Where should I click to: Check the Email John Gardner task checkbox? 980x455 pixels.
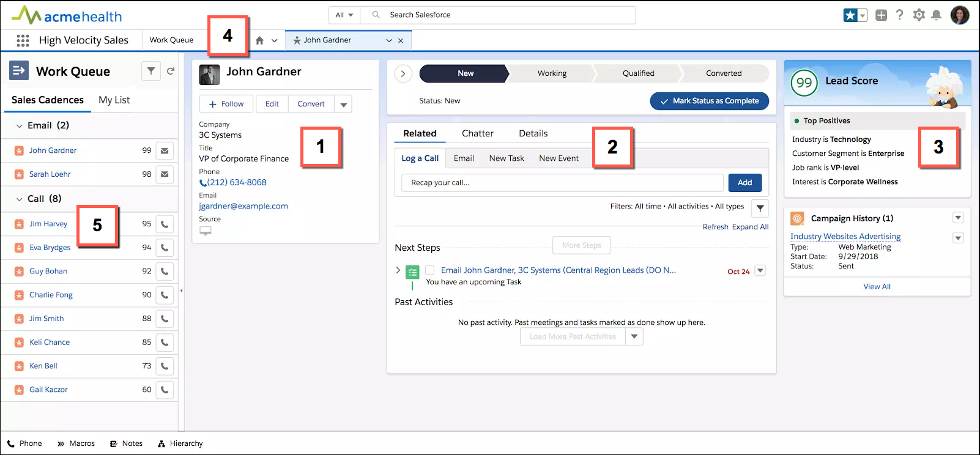click(x=430, y=270)
